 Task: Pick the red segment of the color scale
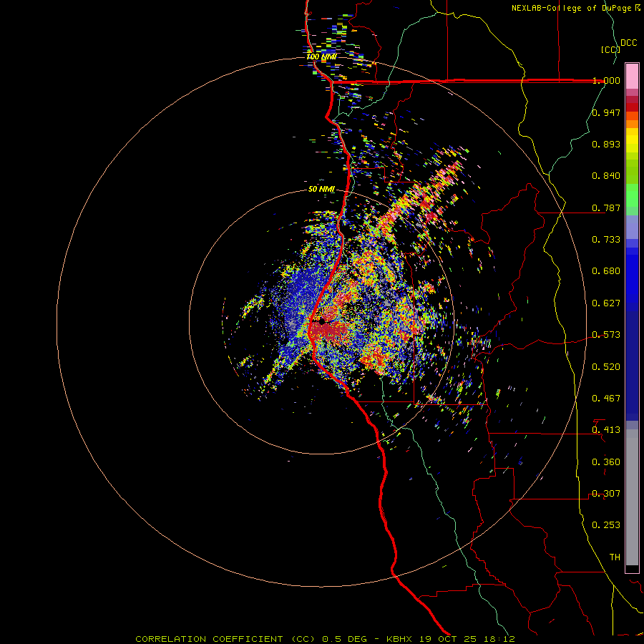click(632, 107)
